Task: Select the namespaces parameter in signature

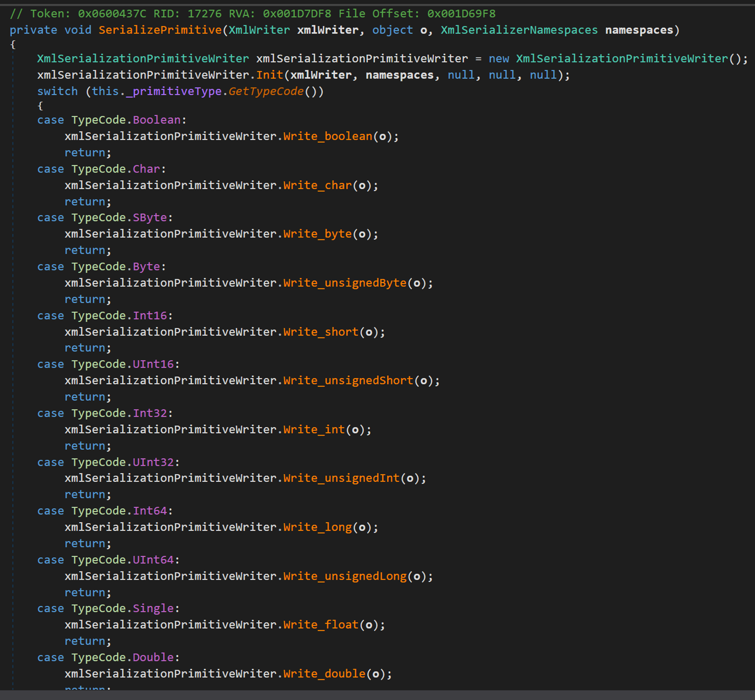Action: pos(639,30)
